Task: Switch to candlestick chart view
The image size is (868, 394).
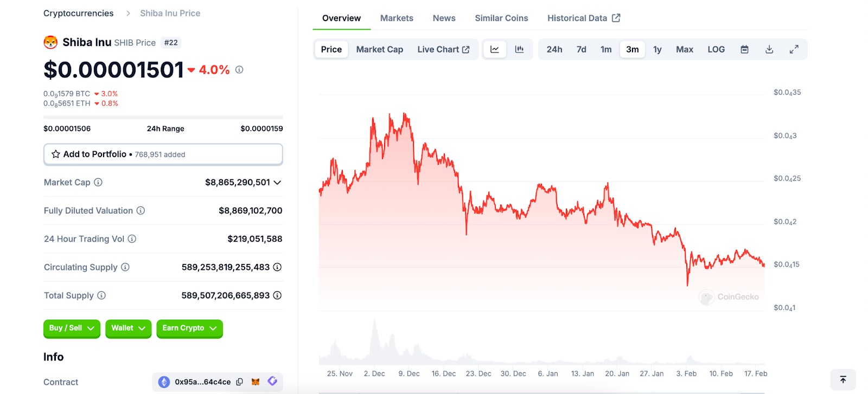Action: 519,49
